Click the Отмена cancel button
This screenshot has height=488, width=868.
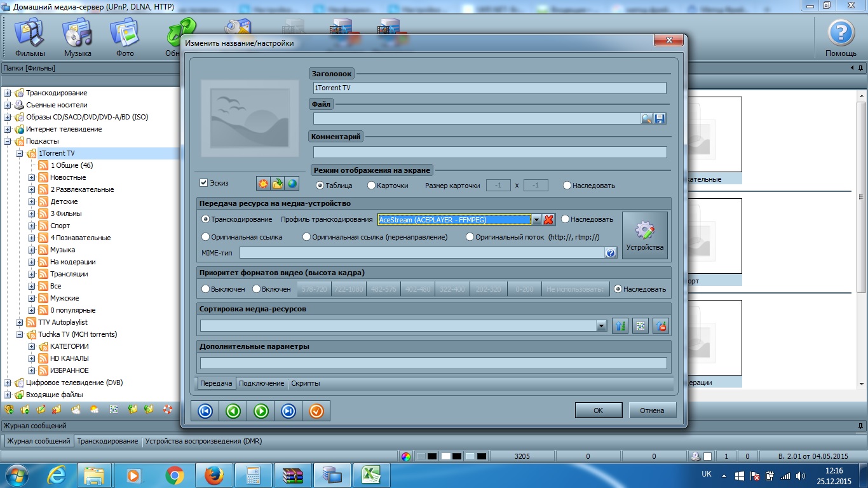click(652, 410)
